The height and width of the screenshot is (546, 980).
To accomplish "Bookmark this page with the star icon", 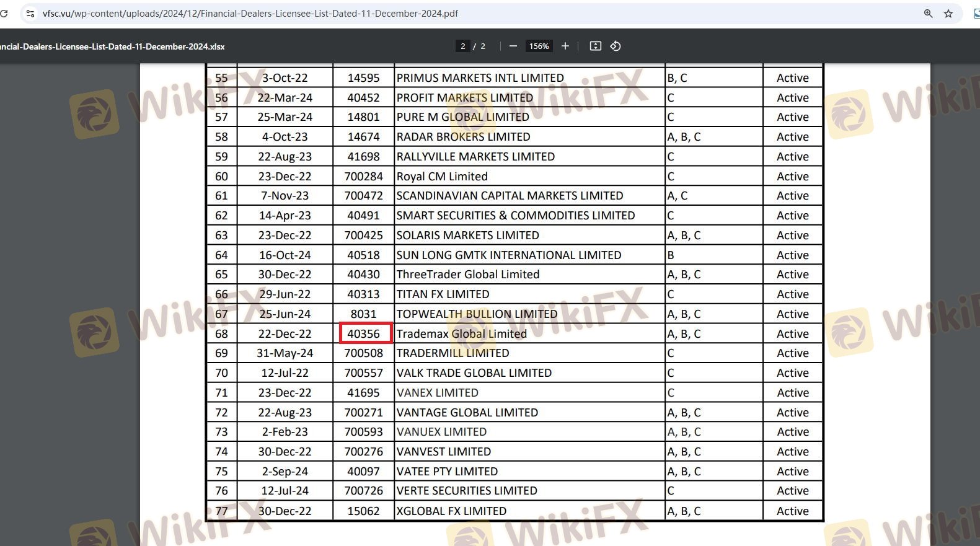I will (x=948, y=14).
